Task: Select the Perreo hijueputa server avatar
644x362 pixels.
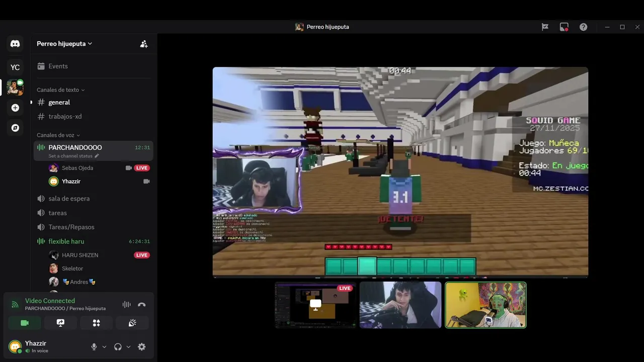Action: point(15,87)
